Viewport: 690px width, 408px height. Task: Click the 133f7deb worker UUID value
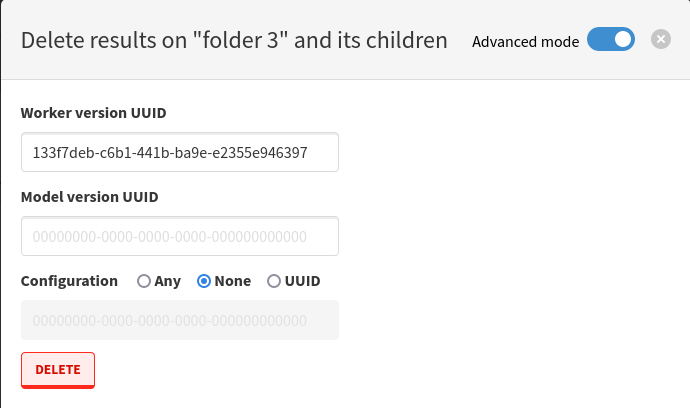coord(170,153)
